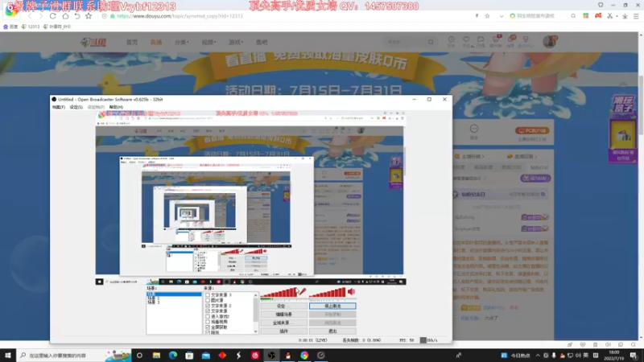Open the first OBS menu bar item
Viewport: 644px width, 362px height.
pos(58,107)
